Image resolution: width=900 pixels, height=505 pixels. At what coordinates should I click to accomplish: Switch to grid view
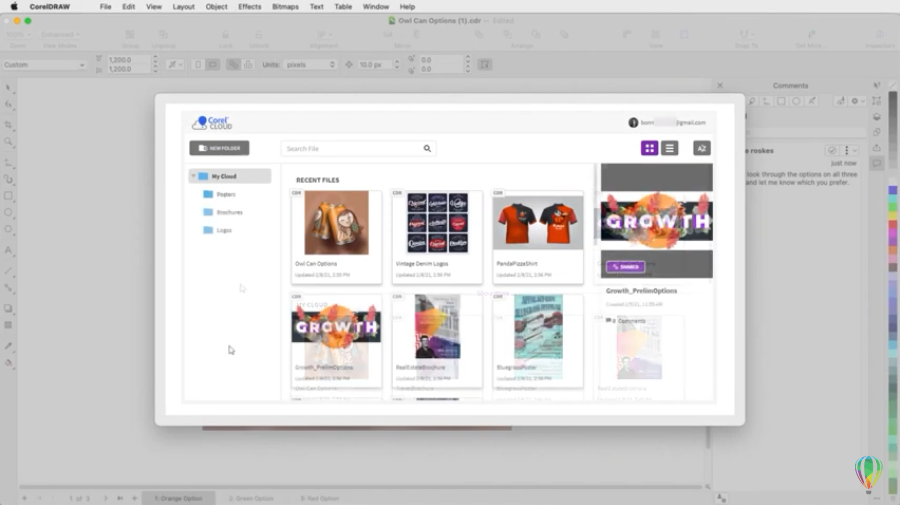[x=649, y=148]
